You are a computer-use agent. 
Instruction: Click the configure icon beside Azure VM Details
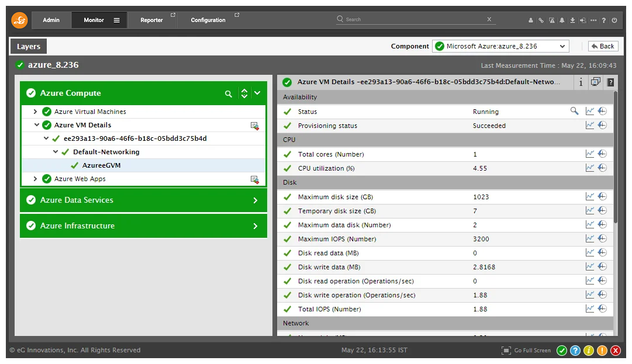255,126
